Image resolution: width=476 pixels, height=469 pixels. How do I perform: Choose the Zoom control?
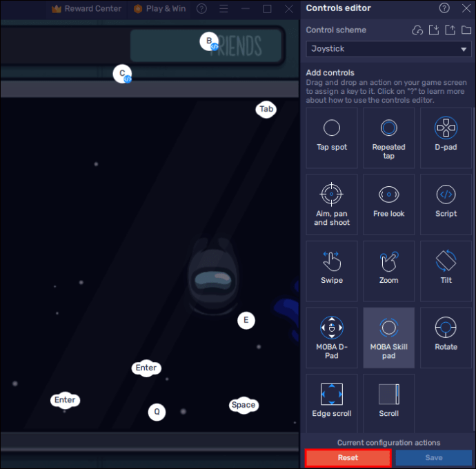(388, 271)
